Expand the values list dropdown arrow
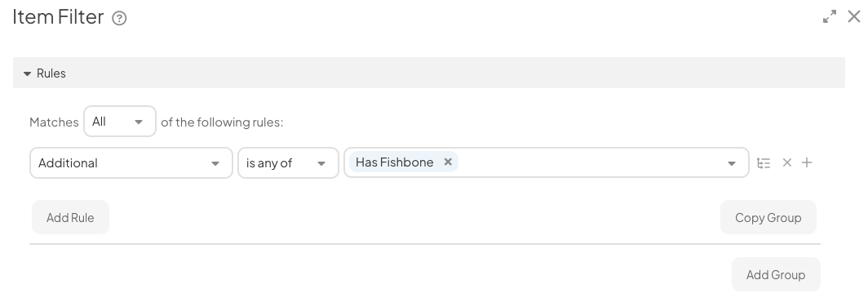The image size is (868, 302). click(x=731, y=163)
